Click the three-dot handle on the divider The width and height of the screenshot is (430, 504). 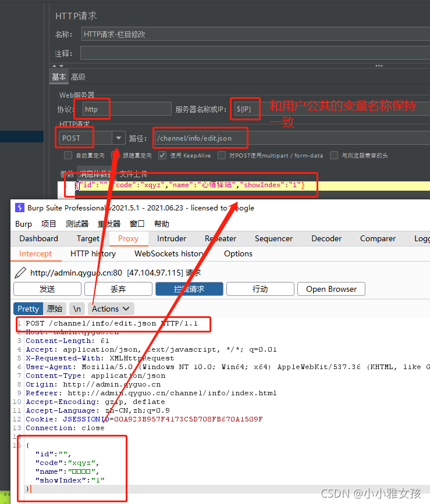pos(379,66)
